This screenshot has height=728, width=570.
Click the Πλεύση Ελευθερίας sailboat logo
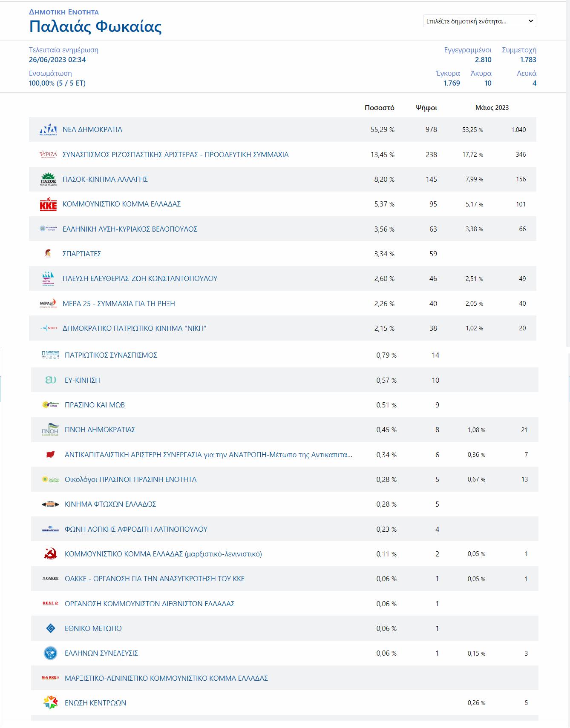coord(48,278)
